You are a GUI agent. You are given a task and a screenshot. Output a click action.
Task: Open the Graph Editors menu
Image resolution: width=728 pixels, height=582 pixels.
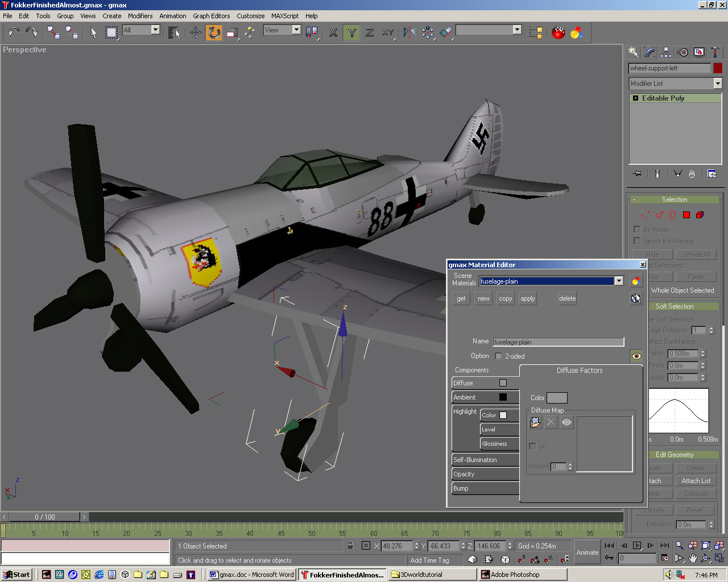click(x=211, y=16)
